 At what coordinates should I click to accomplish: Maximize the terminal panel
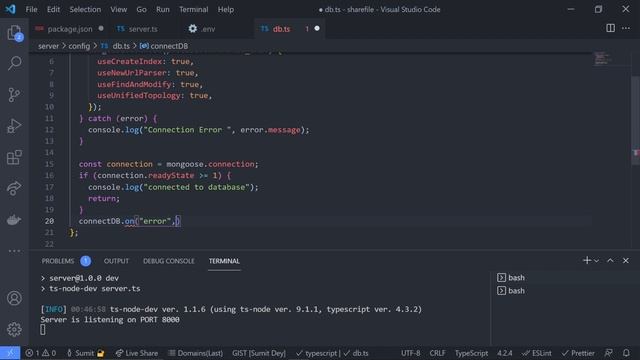[610, 260]
